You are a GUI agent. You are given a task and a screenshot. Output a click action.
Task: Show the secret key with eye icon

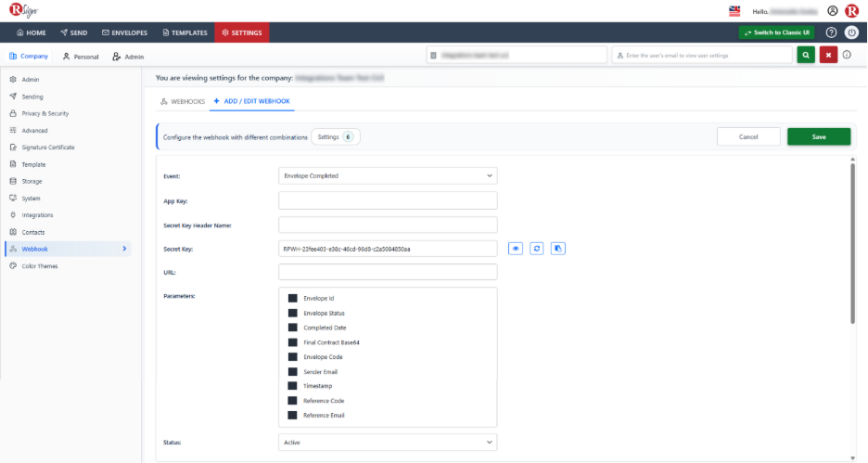[x=516, y=249]
